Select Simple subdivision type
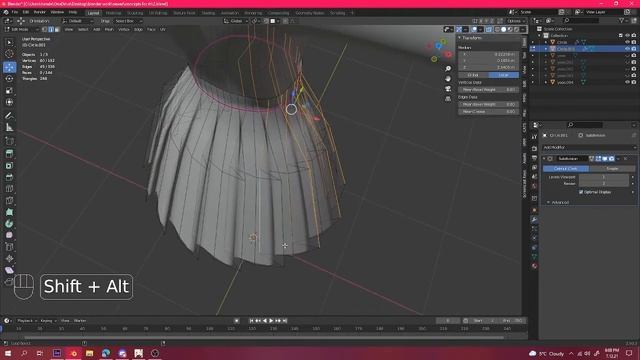This screenshot has width=640, height=360. point(612,169)
